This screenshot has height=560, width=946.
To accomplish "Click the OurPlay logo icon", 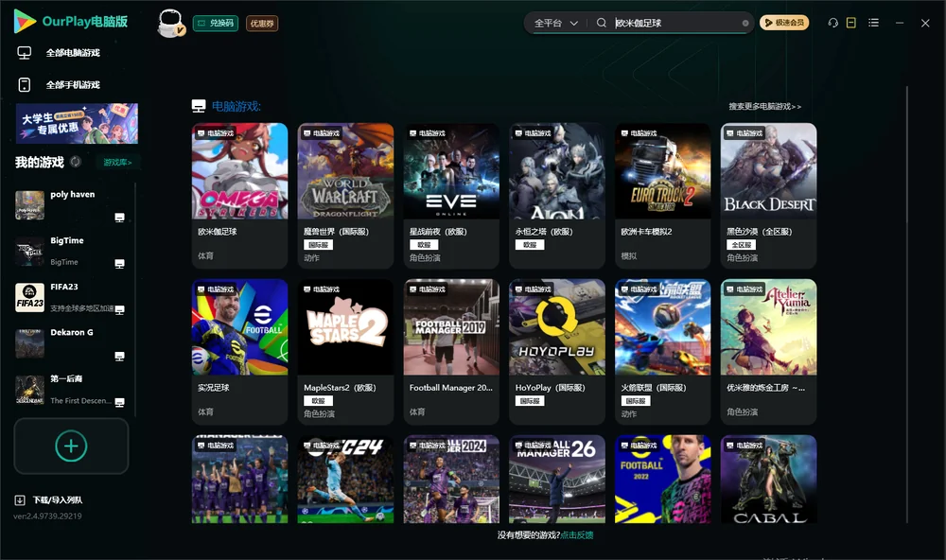I will point(25,21).
